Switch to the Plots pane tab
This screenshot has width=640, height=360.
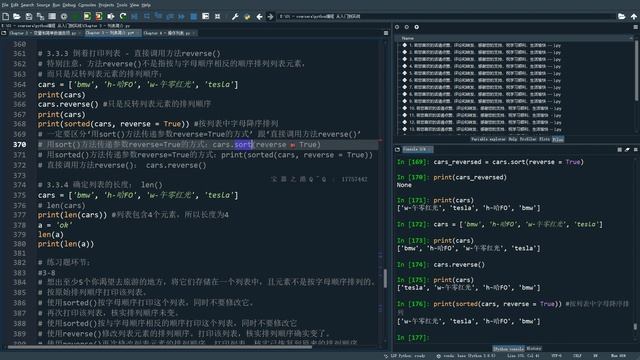pyautogui.click(x=544, y=139)
